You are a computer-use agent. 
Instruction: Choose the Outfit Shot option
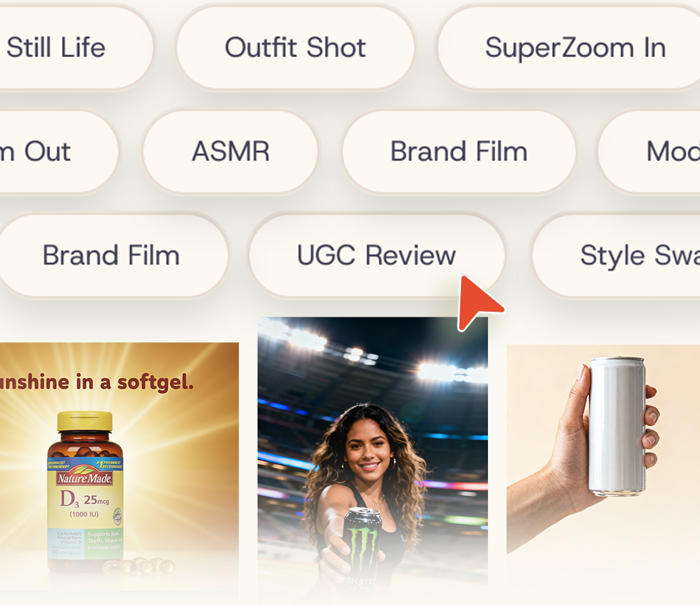[295, 48]
